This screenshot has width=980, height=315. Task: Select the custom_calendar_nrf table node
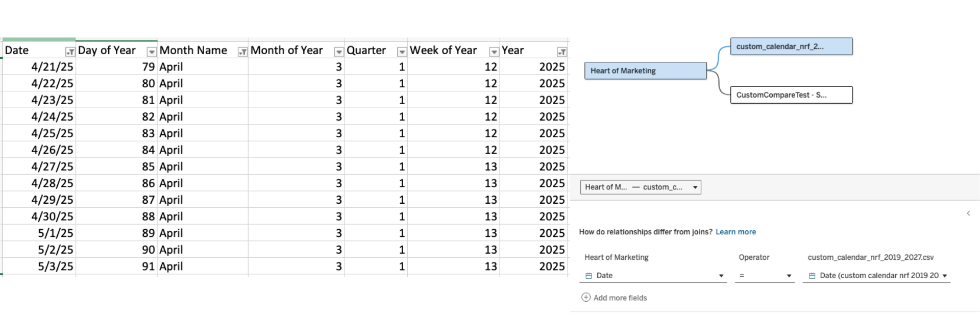coord(791,46)
